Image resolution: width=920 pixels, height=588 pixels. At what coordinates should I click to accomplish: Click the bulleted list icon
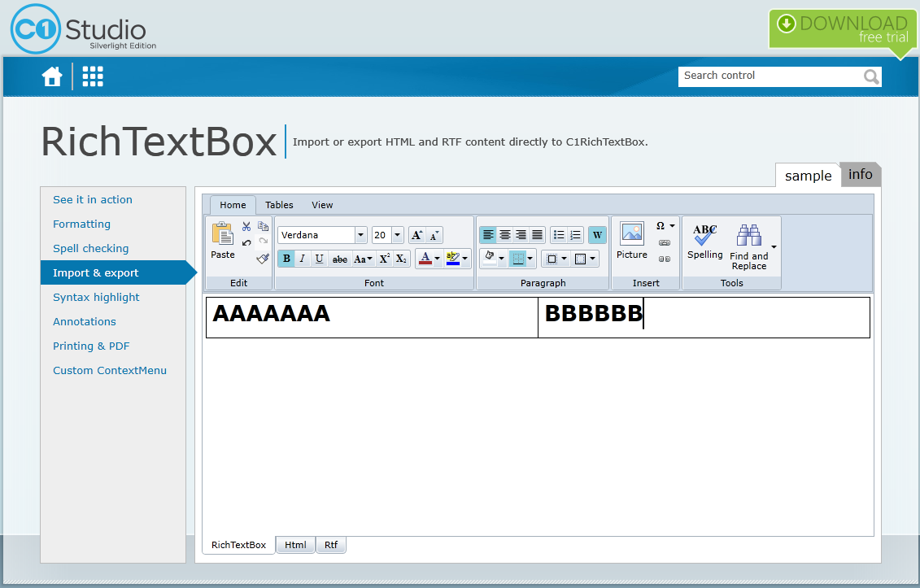tap(559, 235)
